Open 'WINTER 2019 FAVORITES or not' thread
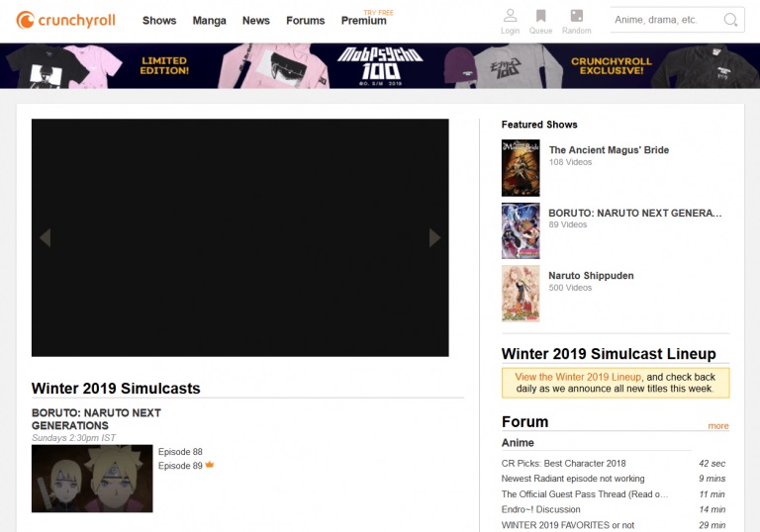This screenshot has width=760, height=532. click(x=568, y=525)
